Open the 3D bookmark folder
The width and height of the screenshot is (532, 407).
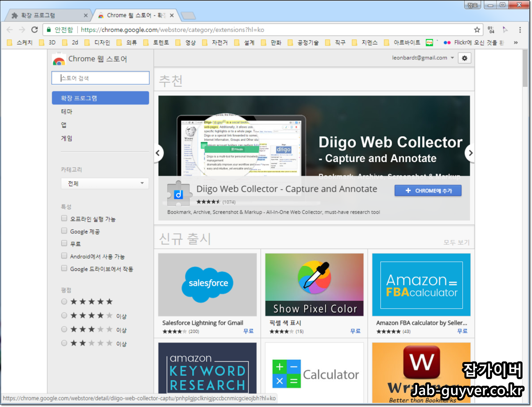(x=48, y=43)
